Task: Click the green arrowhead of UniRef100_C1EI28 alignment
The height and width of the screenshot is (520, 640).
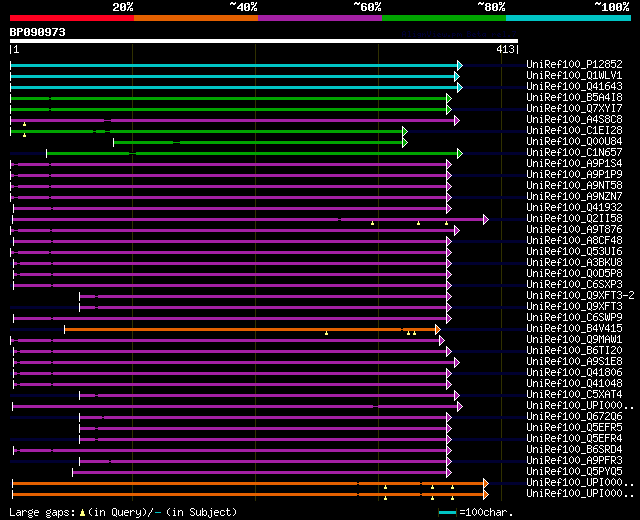Action: click(x=405, y=131)
